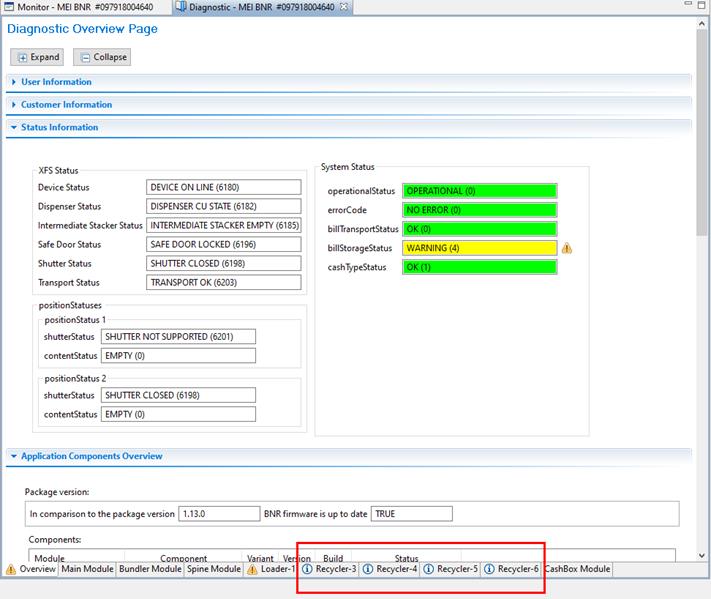Image resolution: width=711 pixels, height=599 pixels.
Task: Click the info icon on the Recycler-4 tab
Action: point(368,569)
